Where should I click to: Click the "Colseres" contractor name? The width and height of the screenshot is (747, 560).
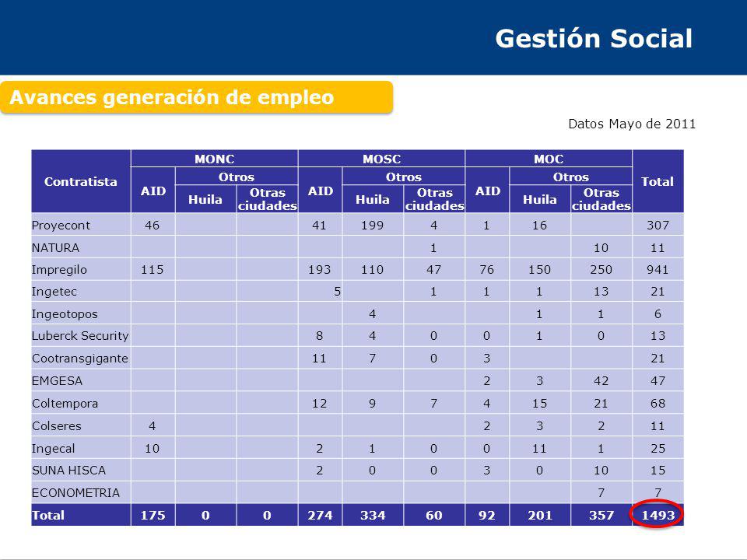(57, 425)
